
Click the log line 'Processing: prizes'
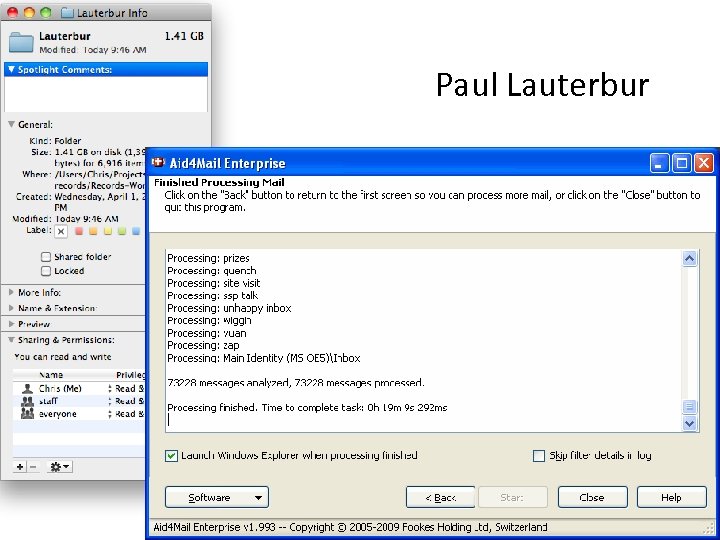pos(208,258)
